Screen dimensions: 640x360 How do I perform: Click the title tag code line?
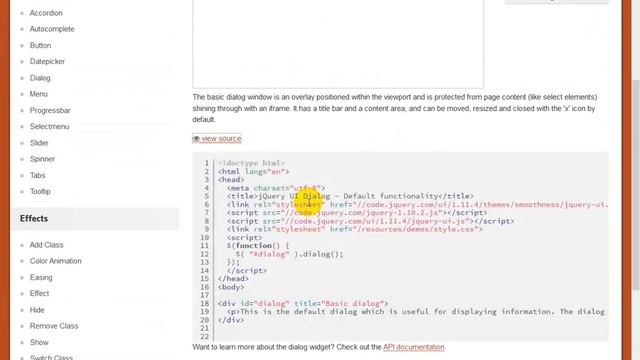tap(350, 196)
